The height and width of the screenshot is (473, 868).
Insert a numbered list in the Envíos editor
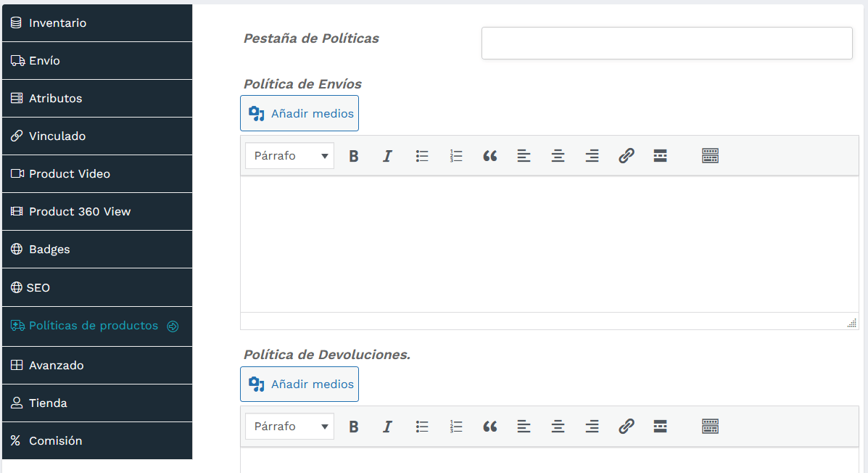tap(455, 155)
